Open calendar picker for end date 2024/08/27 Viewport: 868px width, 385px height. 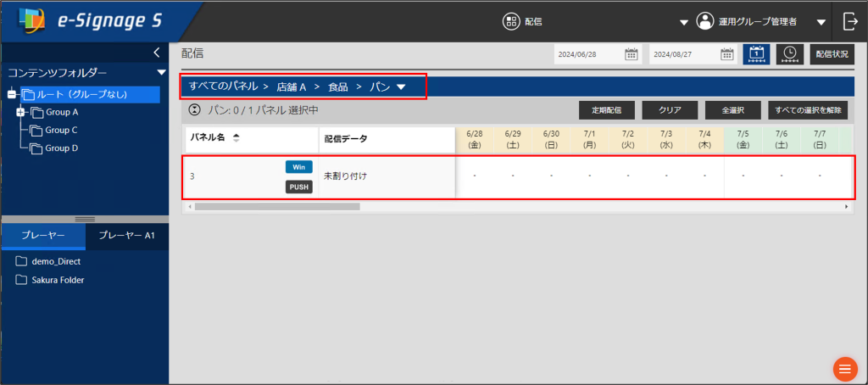726,54
